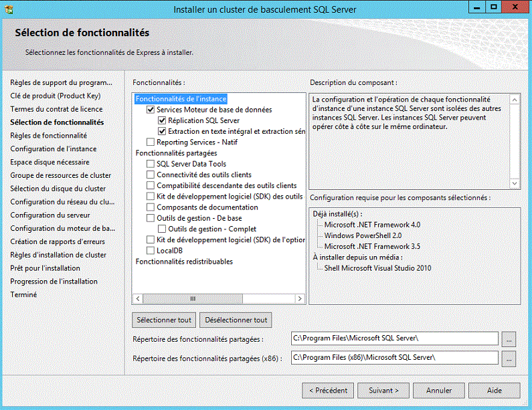This screenshot has width=532, height=410.
Task: Uncheck Services Moteur de base de données
Action: tap(151, 110)
